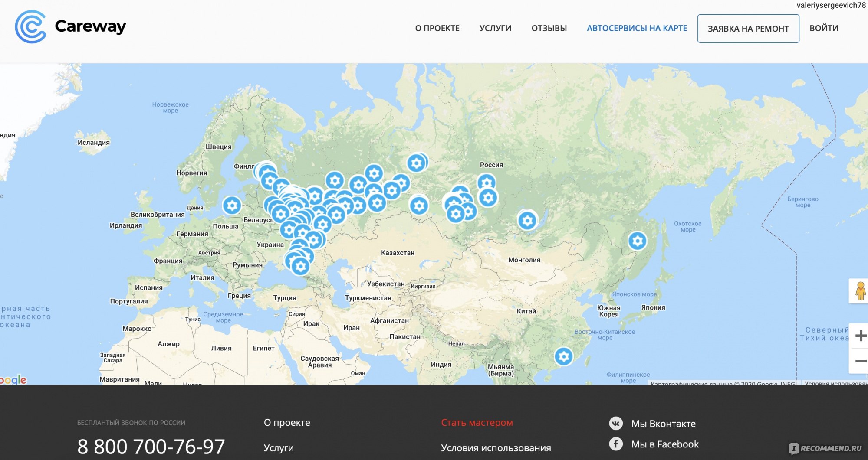Click ВОЙТИ to sign in
The image size is (868, 460).
tap(824, 28)
